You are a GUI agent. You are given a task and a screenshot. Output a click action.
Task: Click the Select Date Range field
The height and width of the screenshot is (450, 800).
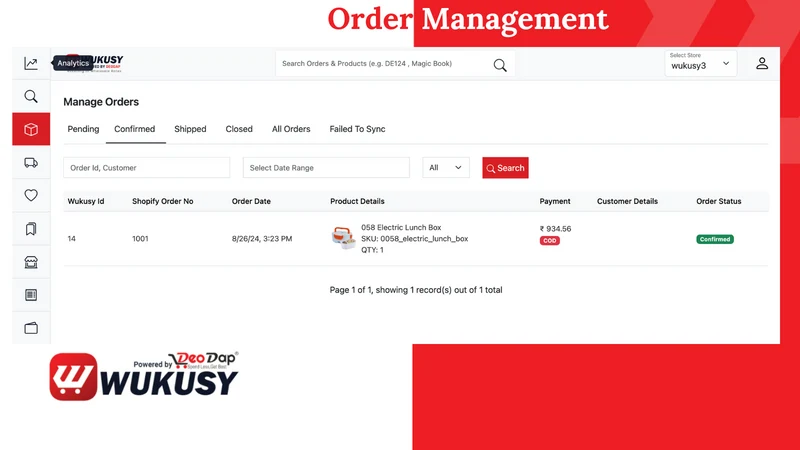click(326, 168)
